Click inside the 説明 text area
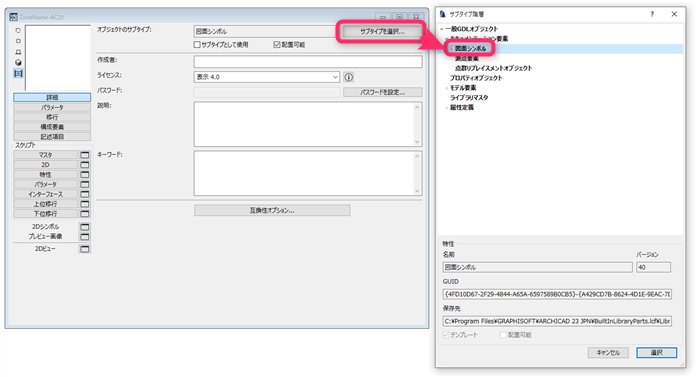The height and width of the screenshot is (377, 700). (x=304, y=124)
